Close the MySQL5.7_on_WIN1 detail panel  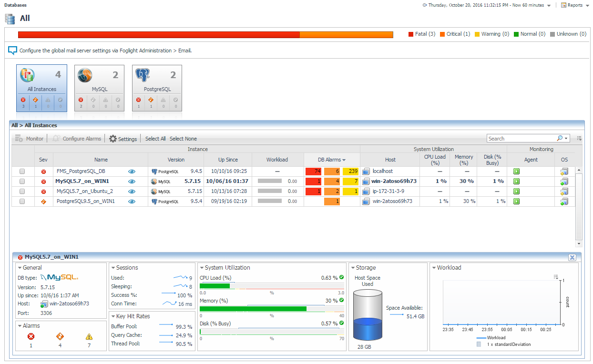click(572, 257)
